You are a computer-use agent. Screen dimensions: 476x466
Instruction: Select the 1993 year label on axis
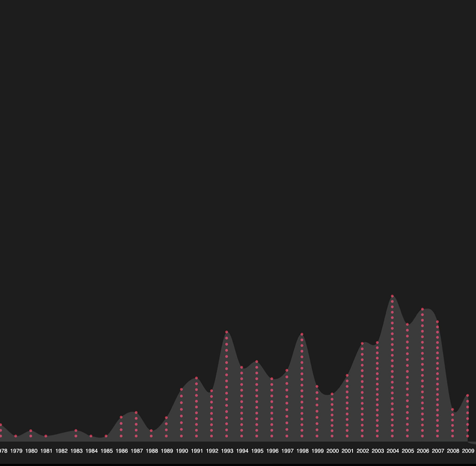tap(227, 451)
